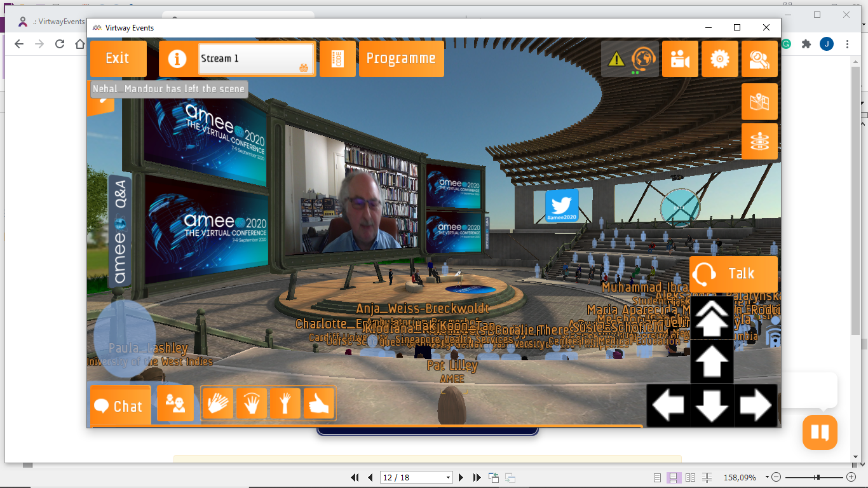Viewport: 868px width, 488px height.
Task: Select two-page continuous view mode
Action: pyautogui.click(x=707, y=477)
